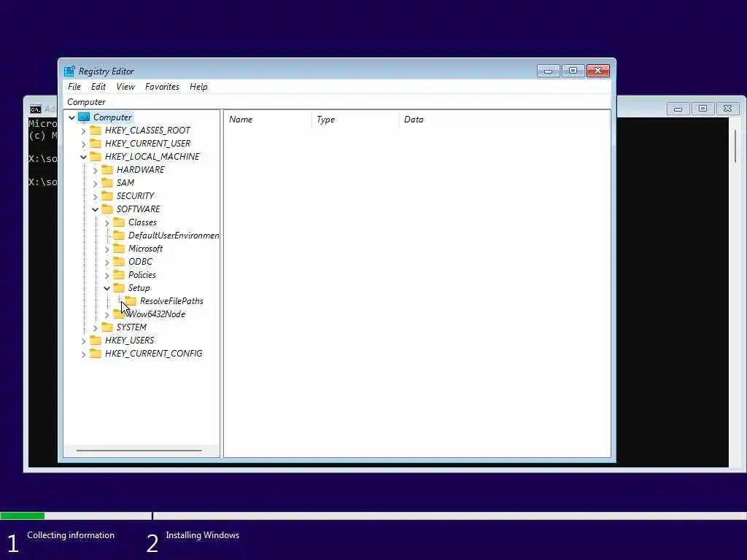
Task: Open the Help menu
Action: pos(198,87)
